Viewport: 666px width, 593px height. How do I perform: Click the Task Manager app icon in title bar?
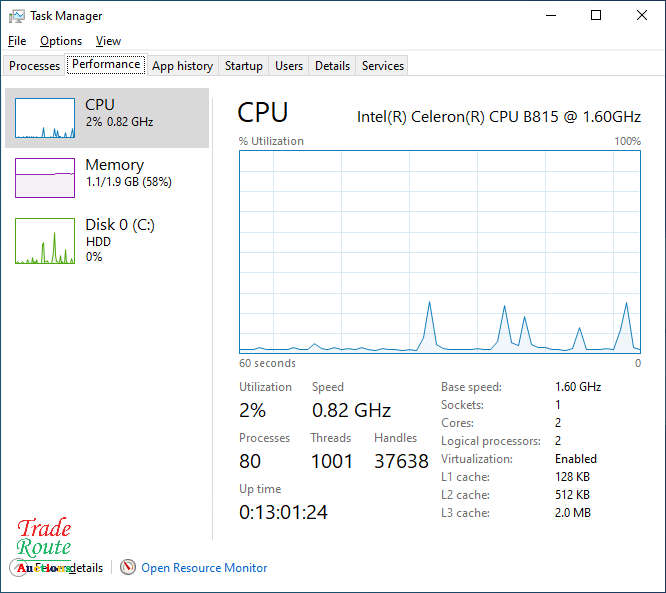(x=17, y=16)
